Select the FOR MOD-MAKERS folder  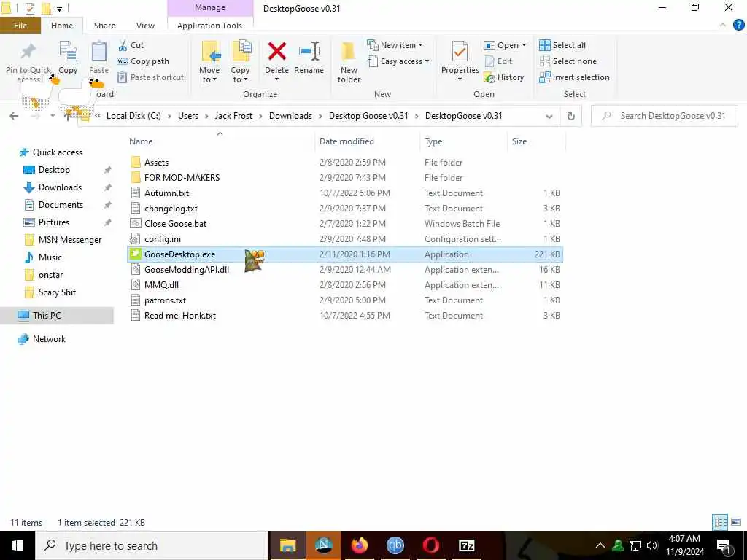(182, 178)
